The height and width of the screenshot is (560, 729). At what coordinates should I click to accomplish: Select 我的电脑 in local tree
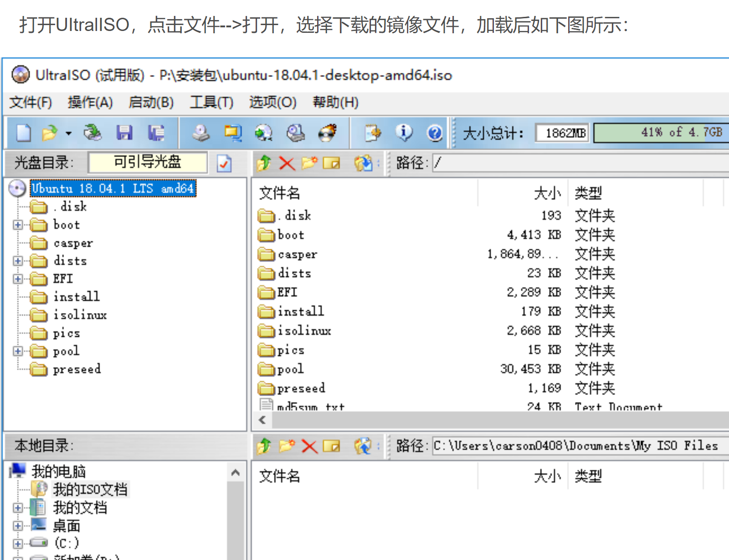pyautogui.click(x=58, y=471)
